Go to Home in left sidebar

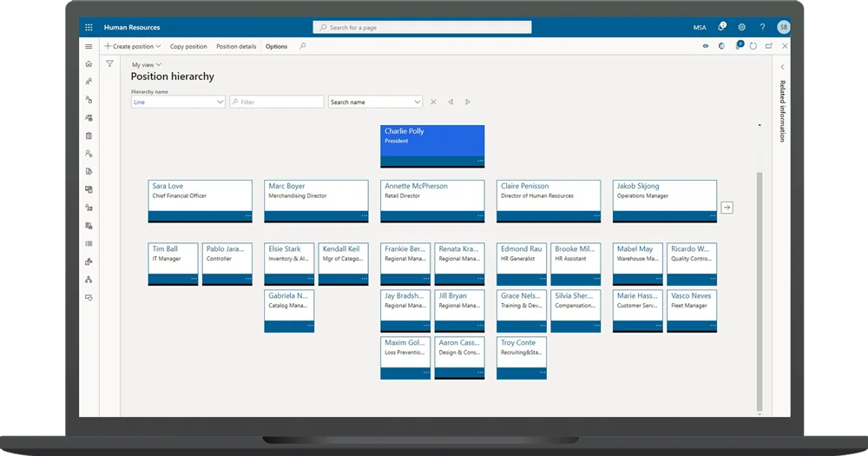tap(89, 64)
